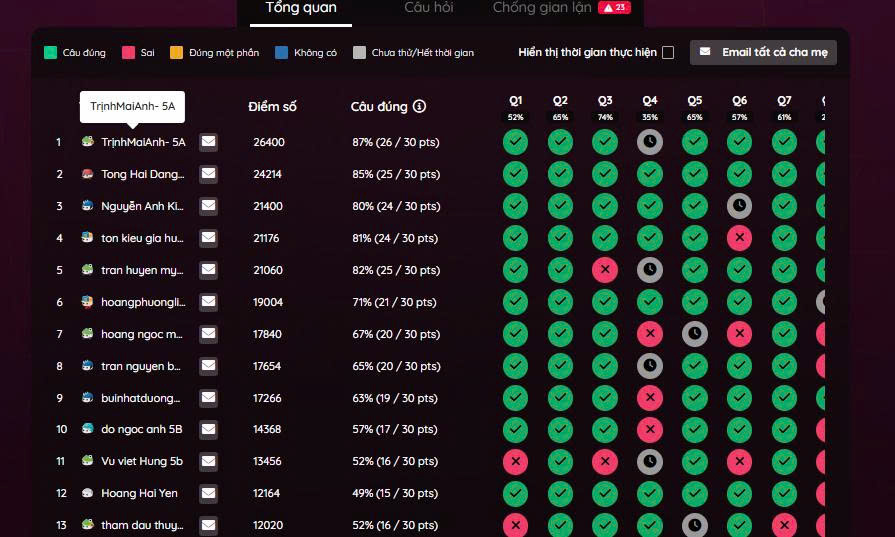Click email icon next to TrinhMaiAnh- 5A
The height and width of the screenshot is (537, 895).
[208, 142]
